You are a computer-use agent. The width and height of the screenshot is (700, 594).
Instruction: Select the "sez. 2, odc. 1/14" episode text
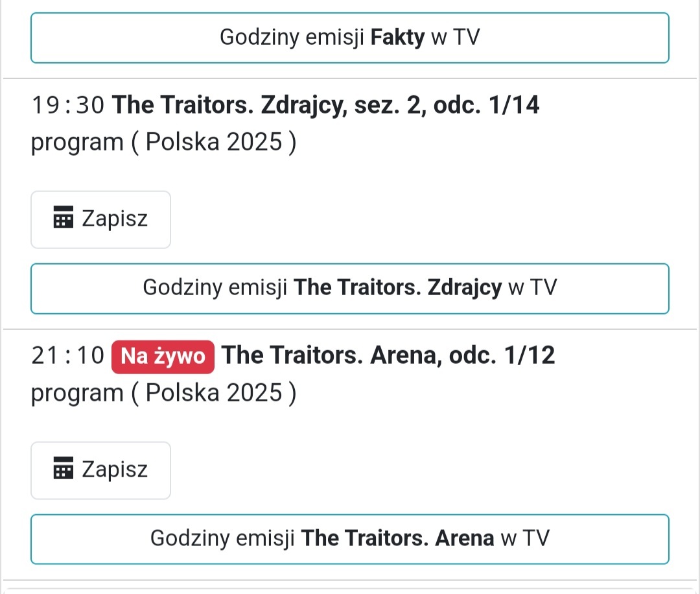pos(447,105)
